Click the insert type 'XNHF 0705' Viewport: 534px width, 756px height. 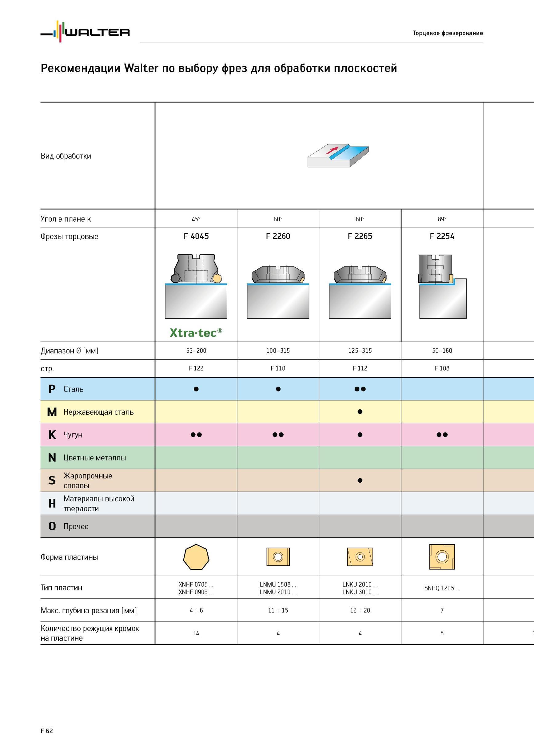196,585
